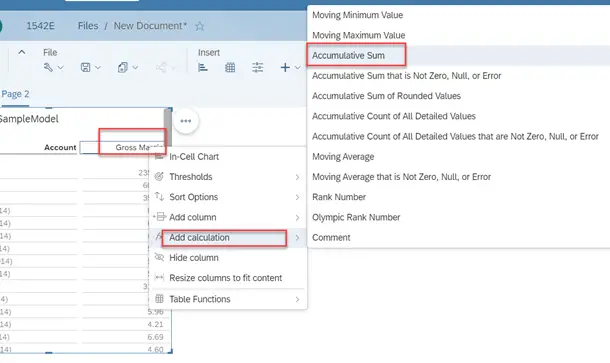Open the wrench tools icon under File
This screenshot has height=363, width=610.
(48, 67)
